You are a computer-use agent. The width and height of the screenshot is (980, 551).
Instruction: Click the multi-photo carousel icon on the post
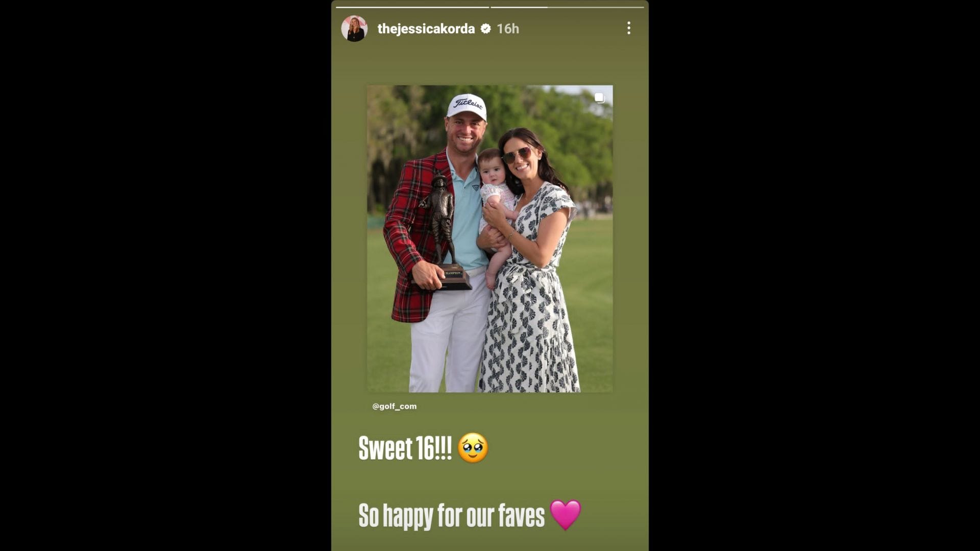pyautogui.click(x=600, y=98)
